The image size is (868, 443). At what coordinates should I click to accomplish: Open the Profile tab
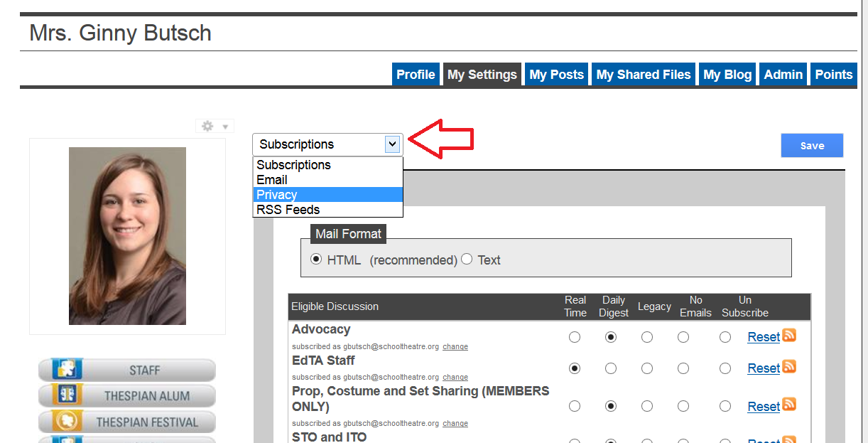click(416, 75)
